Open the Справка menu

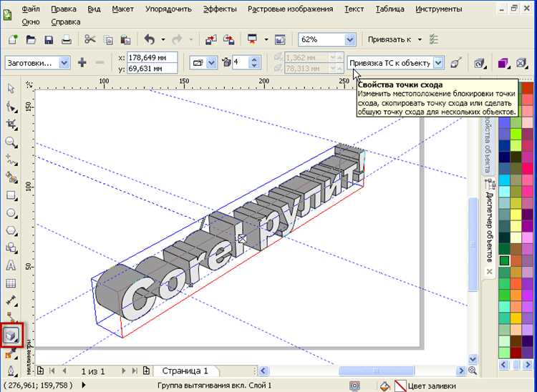click(x=66, y=22)
